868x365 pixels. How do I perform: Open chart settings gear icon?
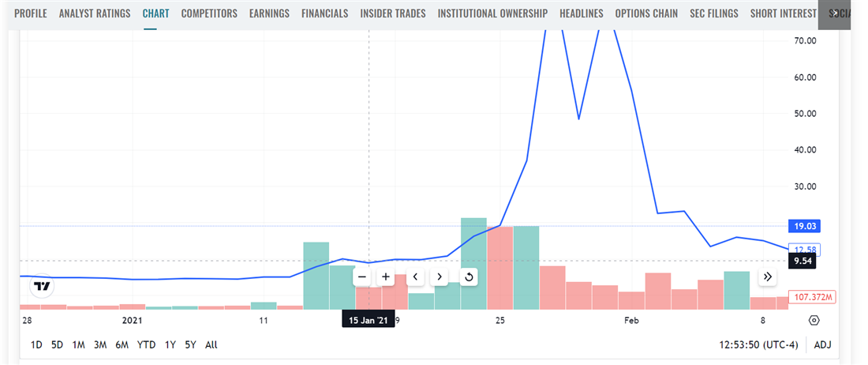(814, 320)
